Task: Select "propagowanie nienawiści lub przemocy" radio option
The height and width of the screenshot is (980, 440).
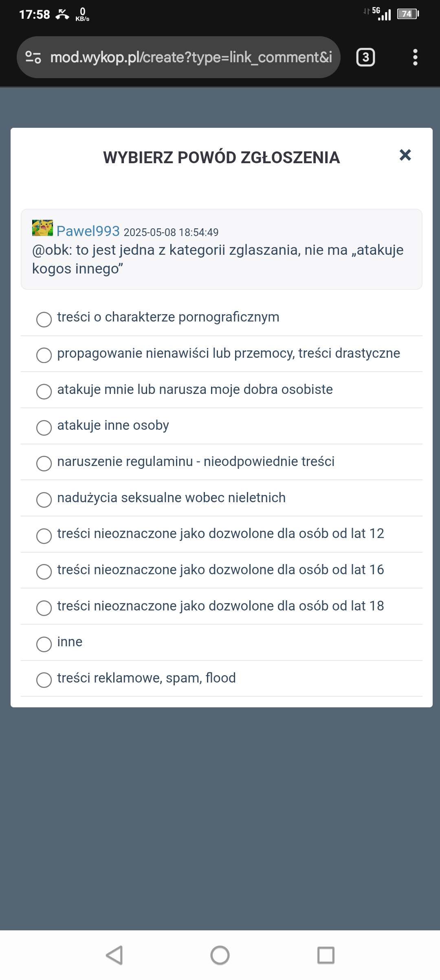Action: [44, 355]
